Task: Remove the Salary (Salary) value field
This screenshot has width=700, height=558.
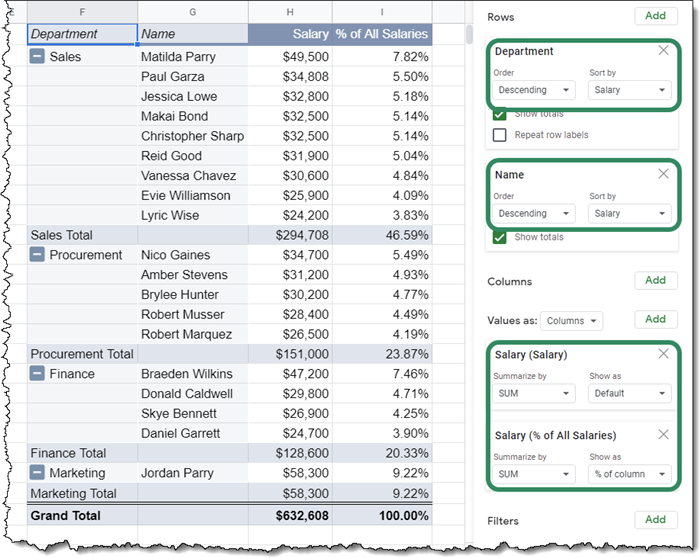Action: 663,354
